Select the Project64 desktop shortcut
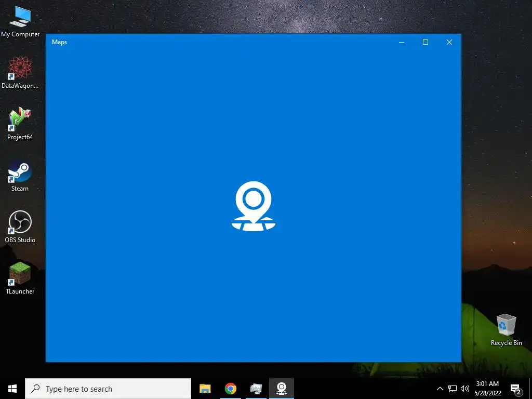Viewport: 532px width, 399px height. 20,124
